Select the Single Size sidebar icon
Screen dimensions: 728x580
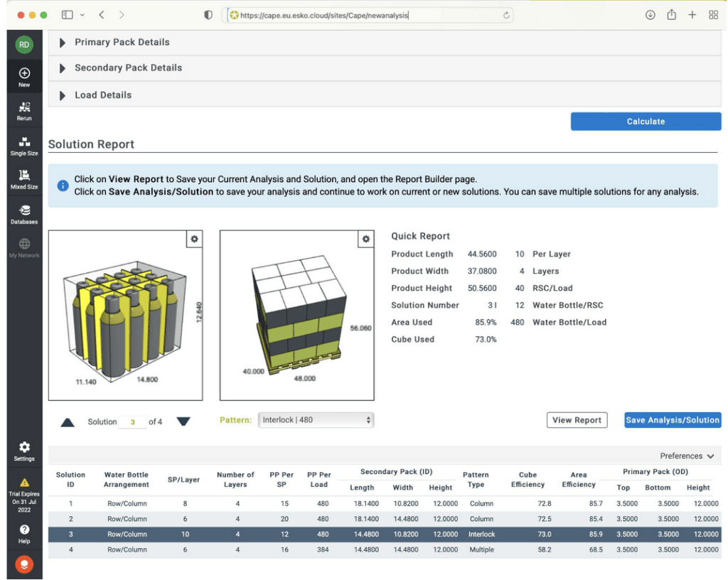[24, 145]
